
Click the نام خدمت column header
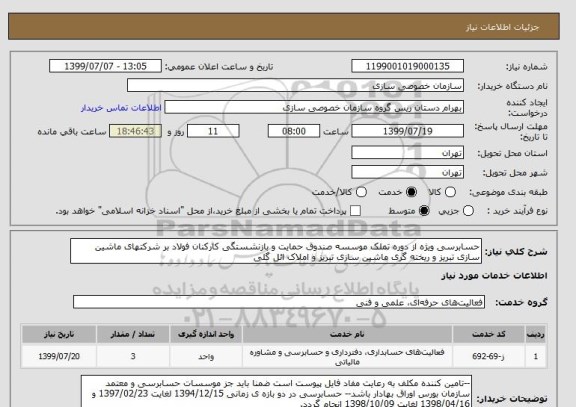[x=347, y=334]
